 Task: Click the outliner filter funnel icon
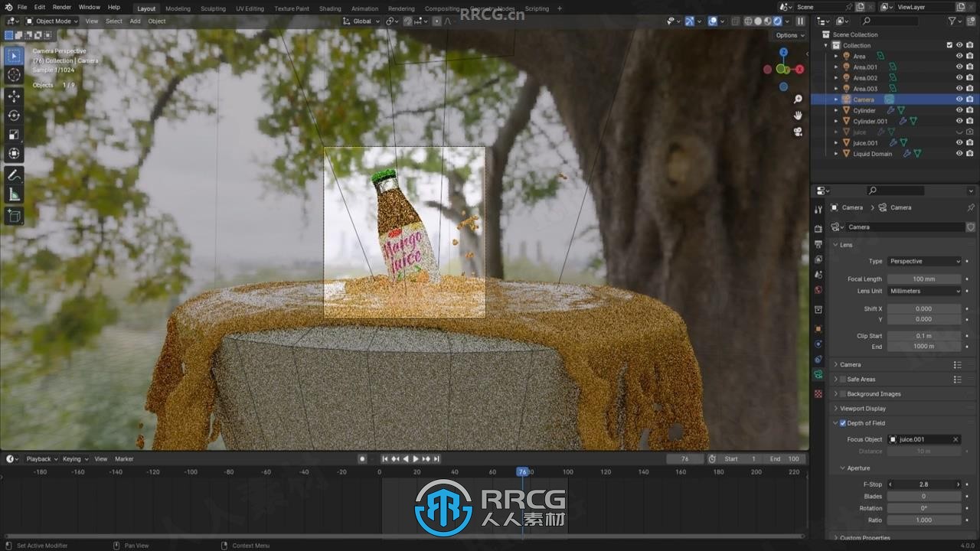[x=953, y=21]
